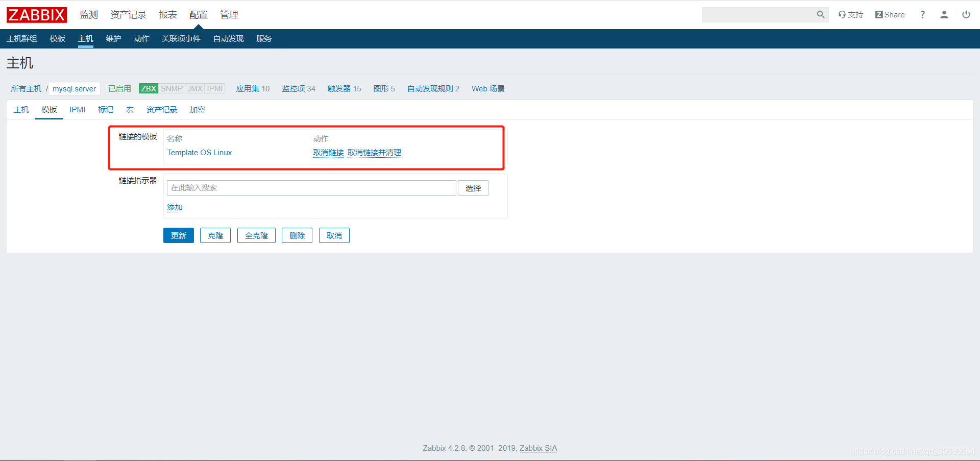Viewport: 980px width, 461px height.
Task: Open 图形 5 link
Action: coord(384,88)
